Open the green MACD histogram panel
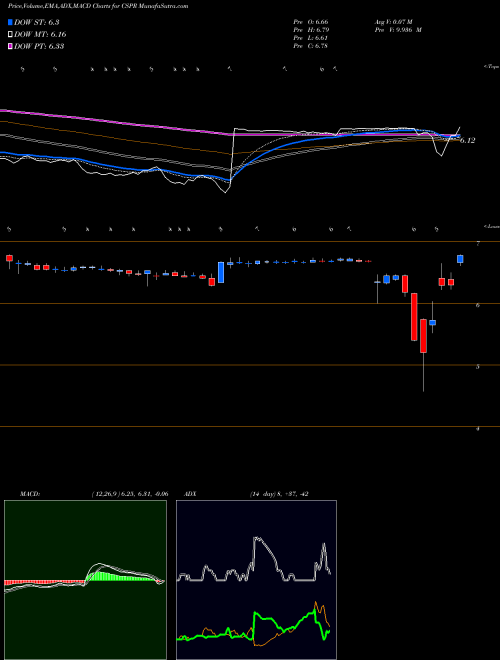 click(x=85, y=580)
